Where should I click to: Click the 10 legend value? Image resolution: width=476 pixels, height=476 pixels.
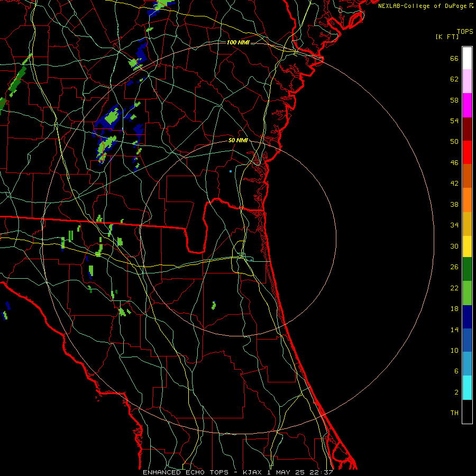coord(454,351)
